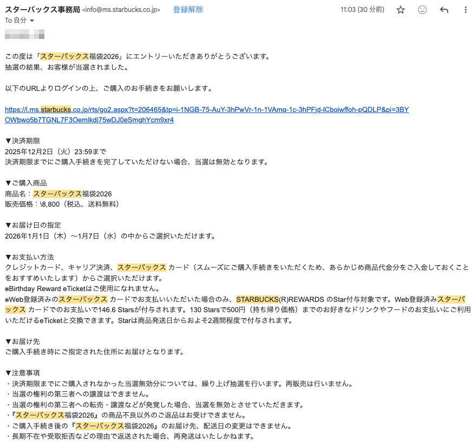Click the ▼お届け日の指定 section heading
Viewport: 476px width, 448px height.
click(32, 225)
